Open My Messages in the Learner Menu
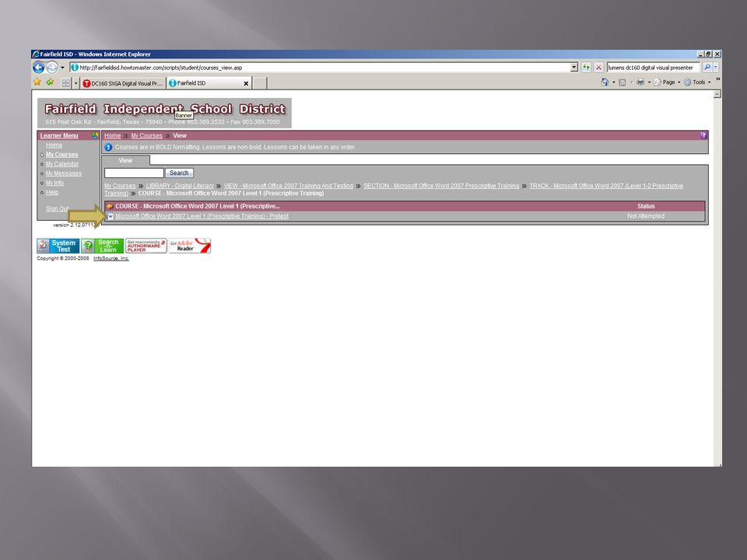747x560 pixels. pyautogui.click(x=64, y=173)
